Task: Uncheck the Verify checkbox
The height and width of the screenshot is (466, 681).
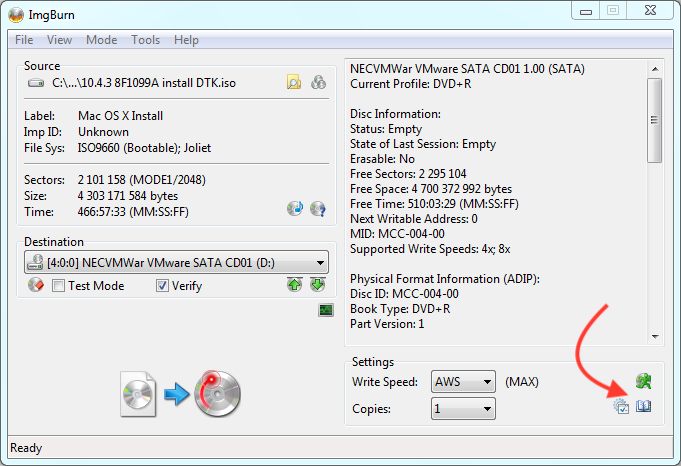Action: [162, 286]
